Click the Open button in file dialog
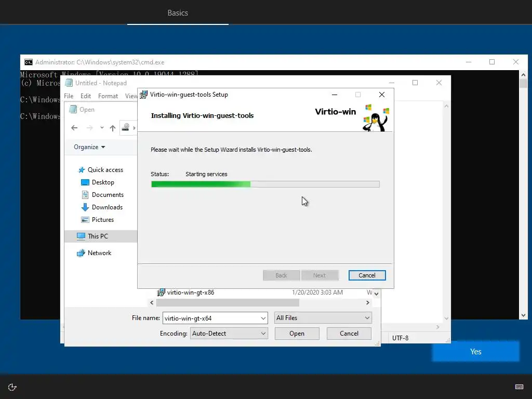 click(297, 334)
